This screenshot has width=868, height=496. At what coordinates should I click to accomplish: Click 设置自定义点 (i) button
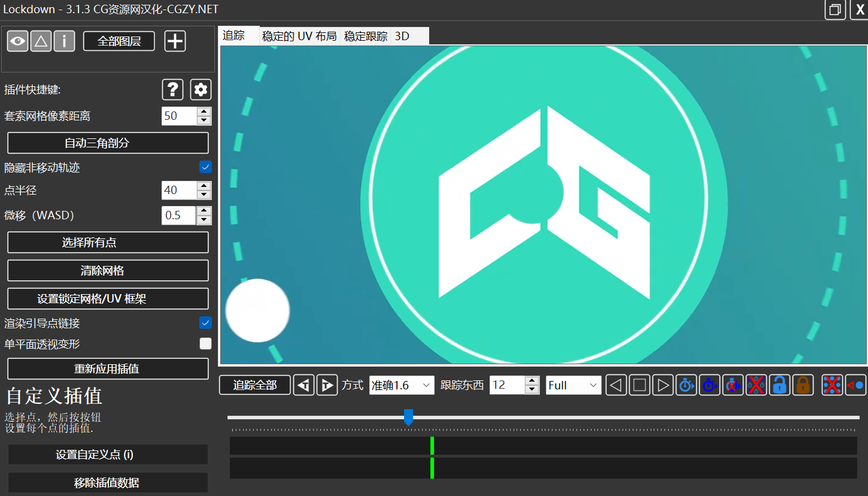coord(108,455)
